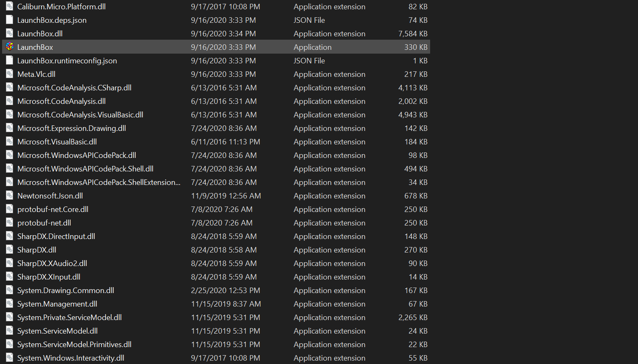Click icon of protobuf-net.Core.dll

[9, 209]
